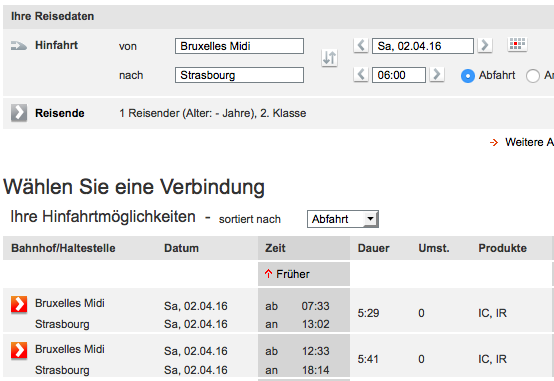Image resolution: width=554 pixels, height=381 pixels.
Task: Click the Produkte column header
Action: 502,248
